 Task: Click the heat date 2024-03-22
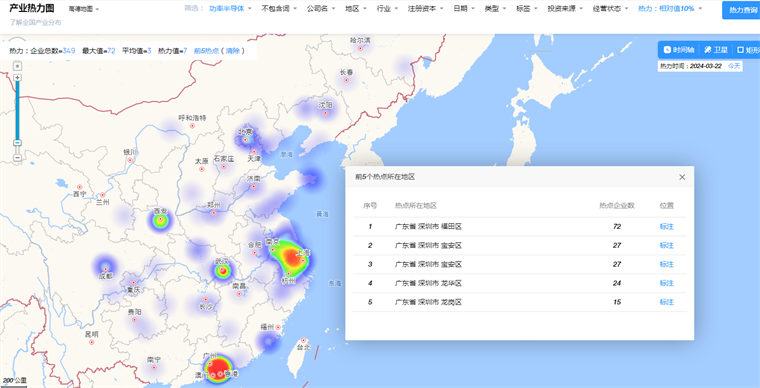coord(706,66)
